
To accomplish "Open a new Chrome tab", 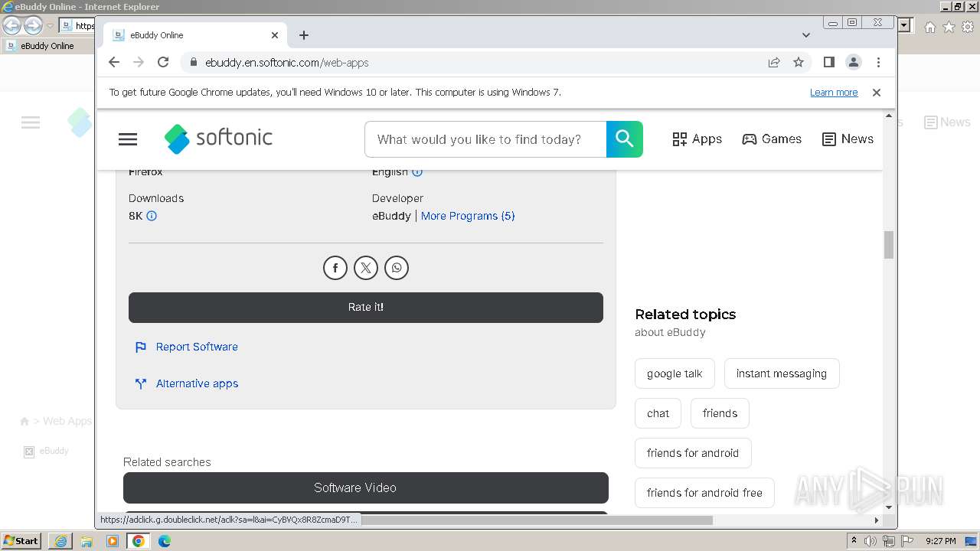I will pos(304,35).
